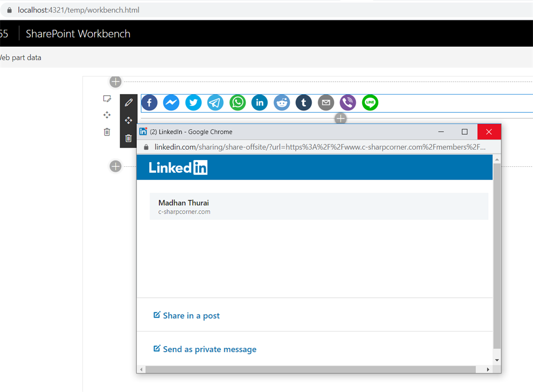Click the Facebook share icon
533x392 pixels.
(x=149, y=103)
